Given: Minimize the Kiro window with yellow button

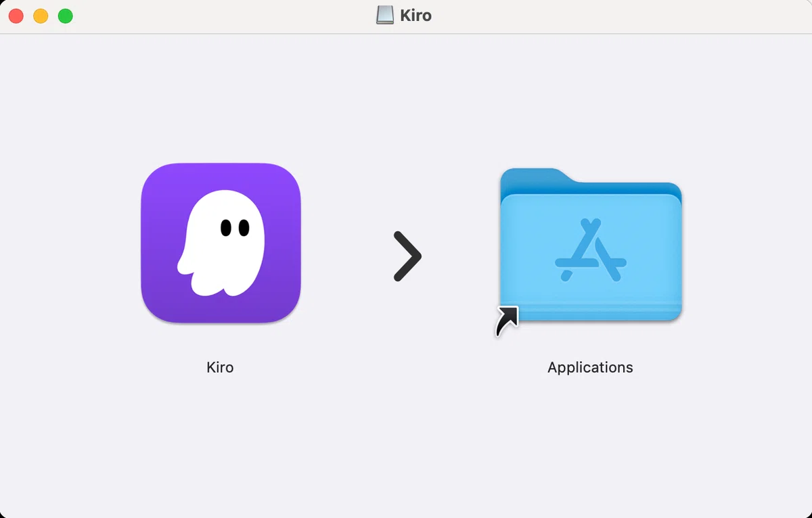Looking at the screenshot, I should [41, 16].
